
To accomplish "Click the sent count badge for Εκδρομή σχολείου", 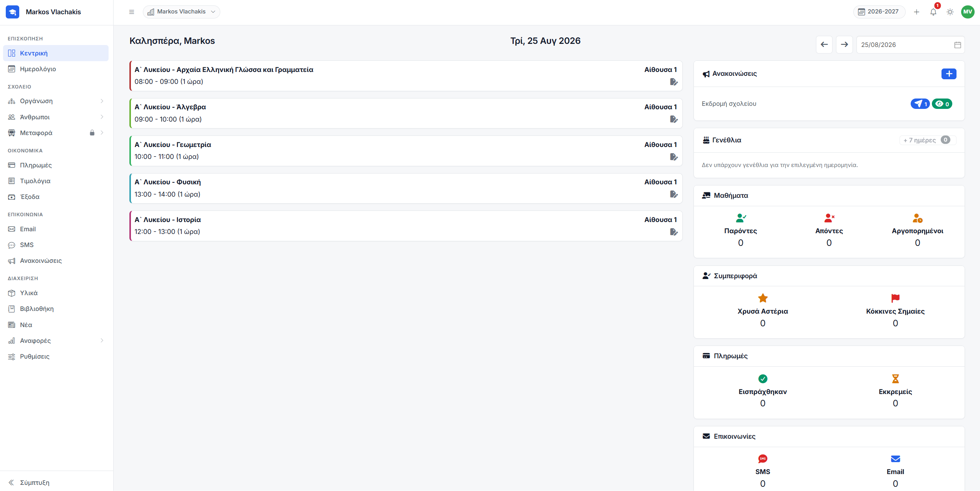I will 920,104.
